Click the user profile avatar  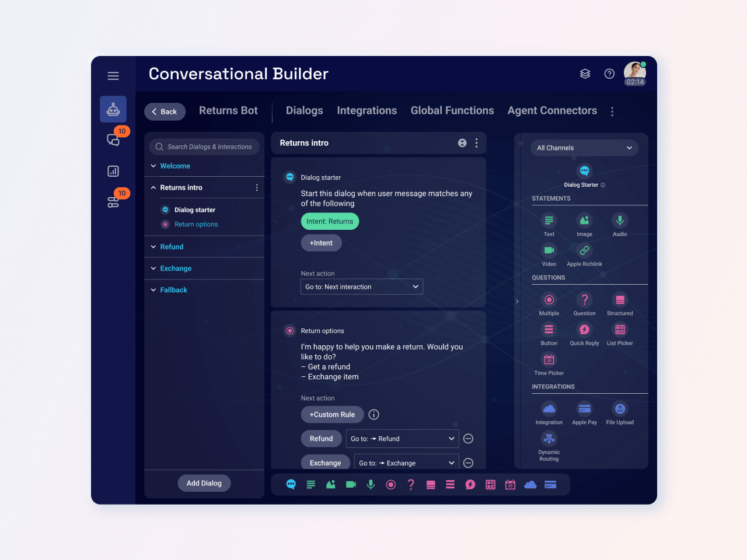pos(635,73)
